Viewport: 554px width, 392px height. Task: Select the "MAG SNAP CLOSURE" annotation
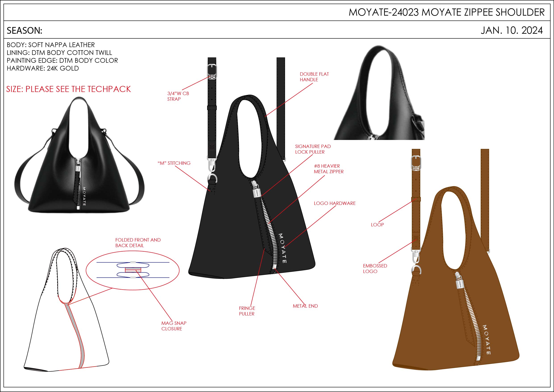pyautogui.click(x=174, y=326)
